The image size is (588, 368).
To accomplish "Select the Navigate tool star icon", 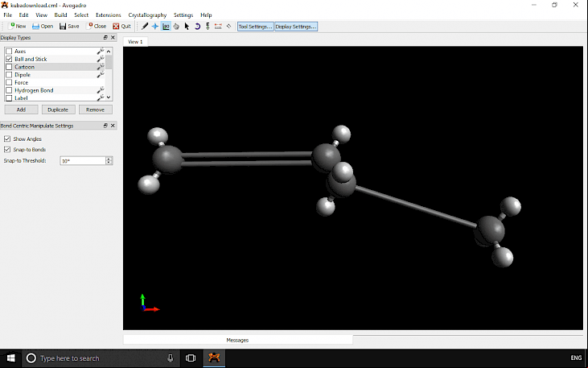I will pyautogui.click(x=155, y=27).
